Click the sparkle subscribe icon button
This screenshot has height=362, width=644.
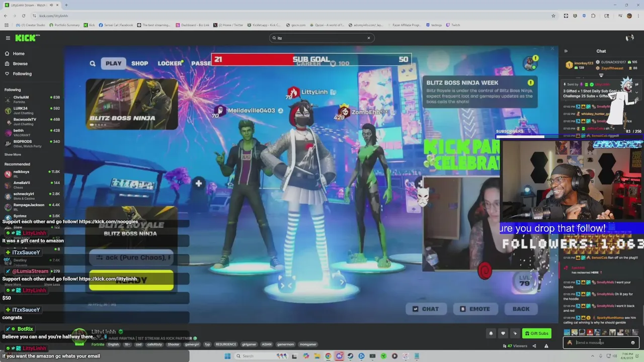[x=515, y=333]
